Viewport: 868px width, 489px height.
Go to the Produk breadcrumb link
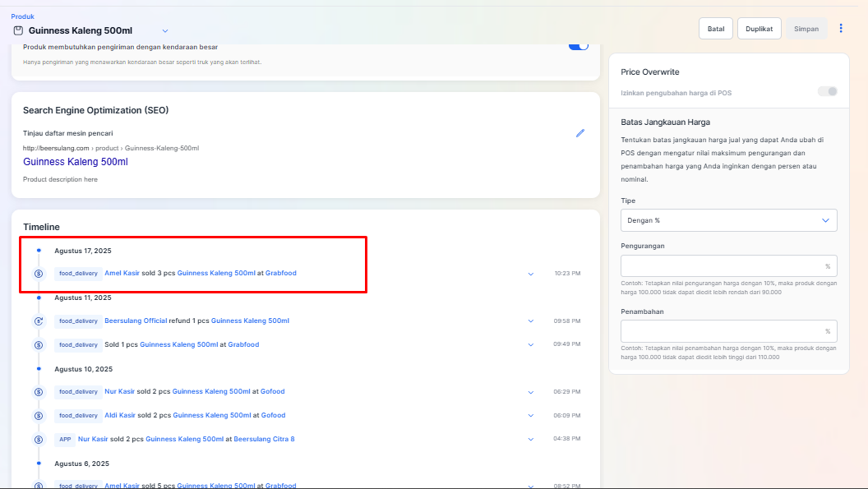(23, 16)
